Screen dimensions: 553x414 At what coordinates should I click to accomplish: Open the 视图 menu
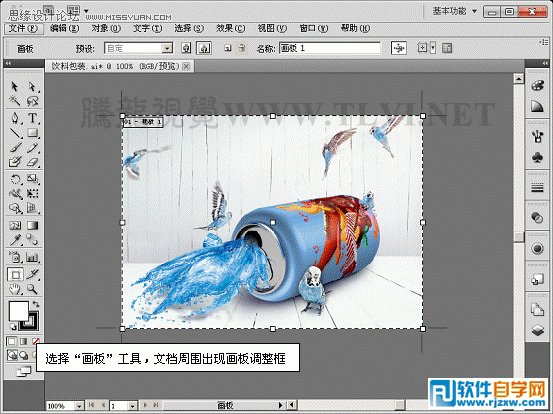[272, 28]
